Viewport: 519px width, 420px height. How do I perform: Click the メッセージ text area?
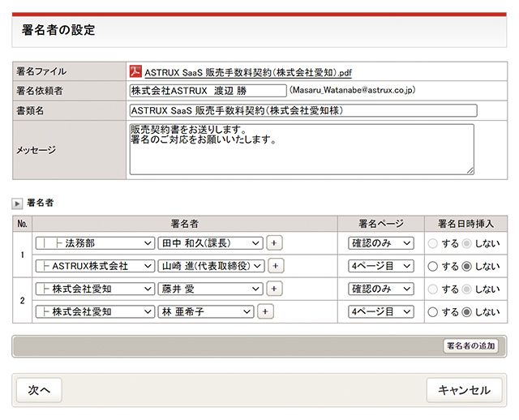click(x=302, y=149)
